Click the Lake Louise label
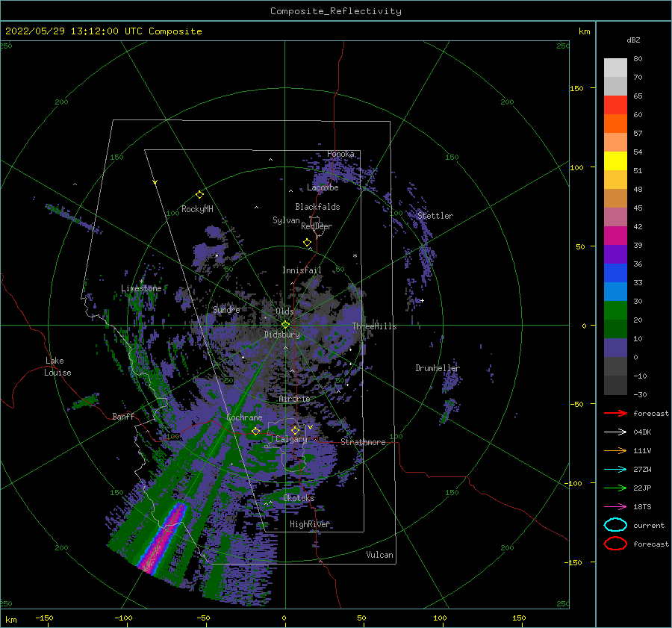 pos(58,367)
